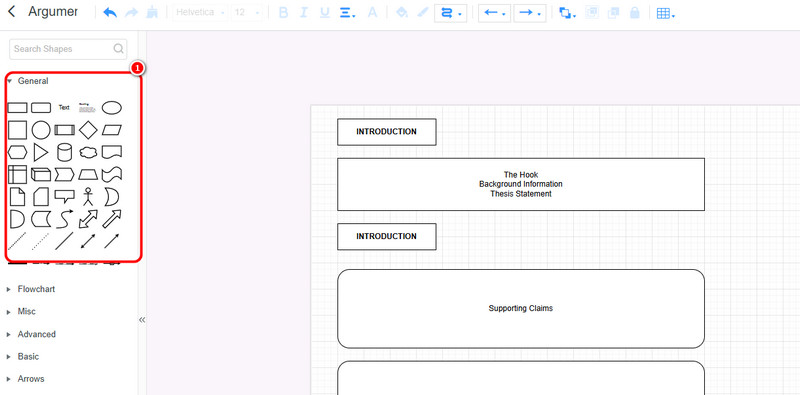Select the hexagon shape
This screenshot has width=800, height=395.
(x=17, y=152)
